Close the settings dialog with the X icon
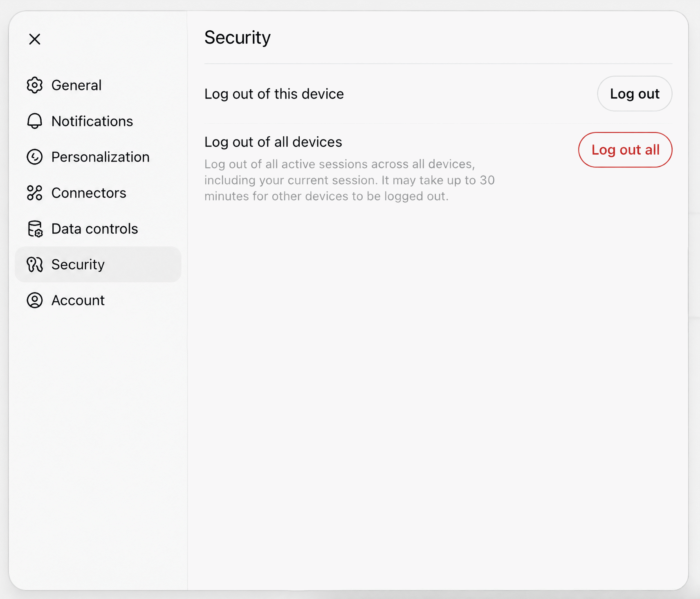 coord(35,39)
